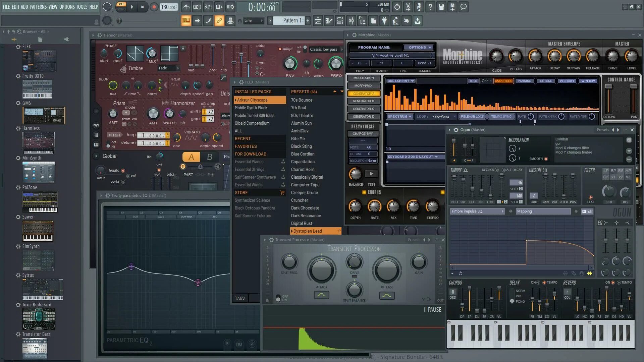
Task: Toggle the Harmor legato option
Action: tap(123, 170)
